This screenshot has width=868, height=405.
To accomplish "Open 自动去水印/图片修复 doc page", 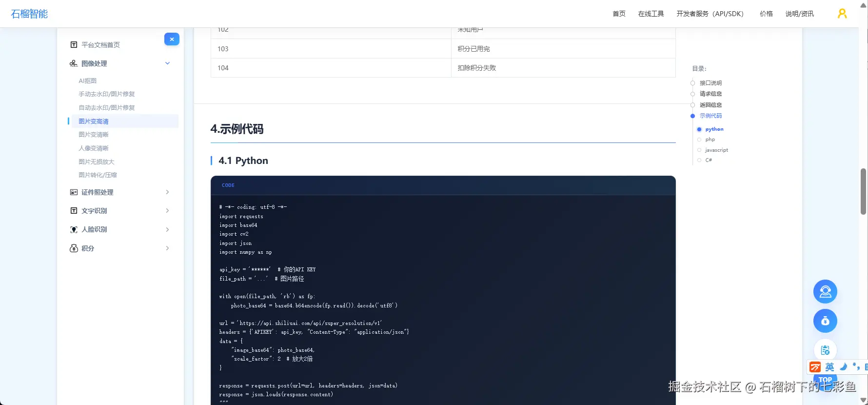I will pyautogui.click(x=107, y=108).
